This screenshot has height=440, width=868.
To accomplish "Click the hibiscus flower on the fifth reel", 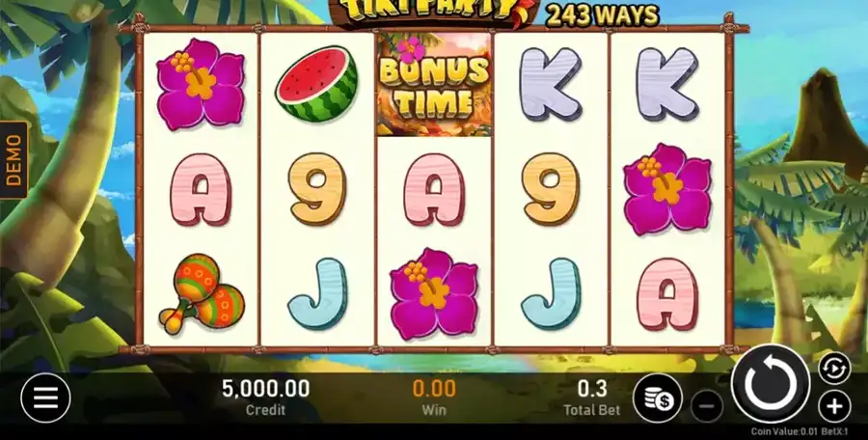I will click(x=667, y=189).
